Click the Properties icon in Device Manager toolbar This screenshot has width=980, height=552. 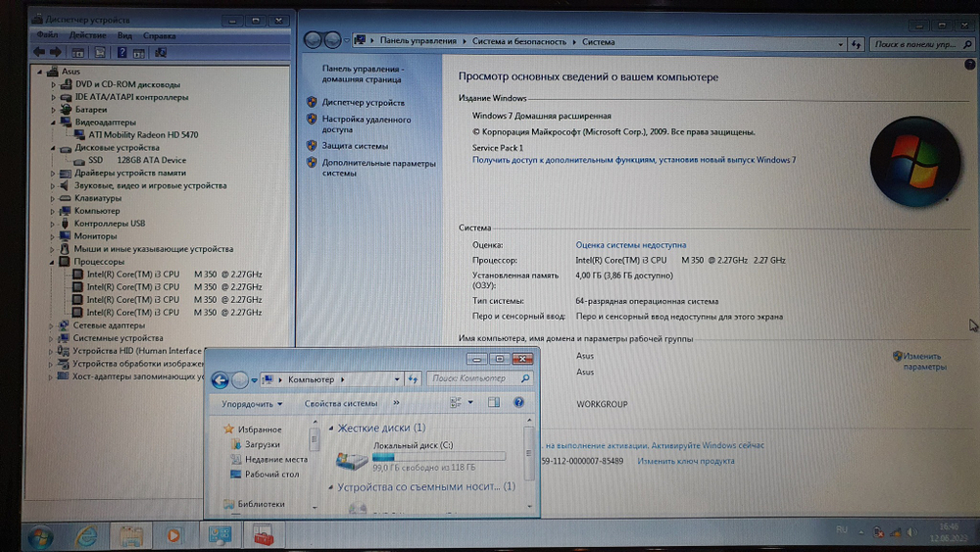pos(101,52)
